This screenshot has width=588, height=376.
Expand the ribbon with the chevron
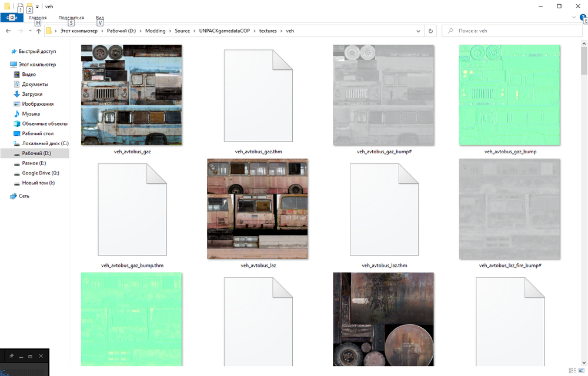click(x=574, y=18)
